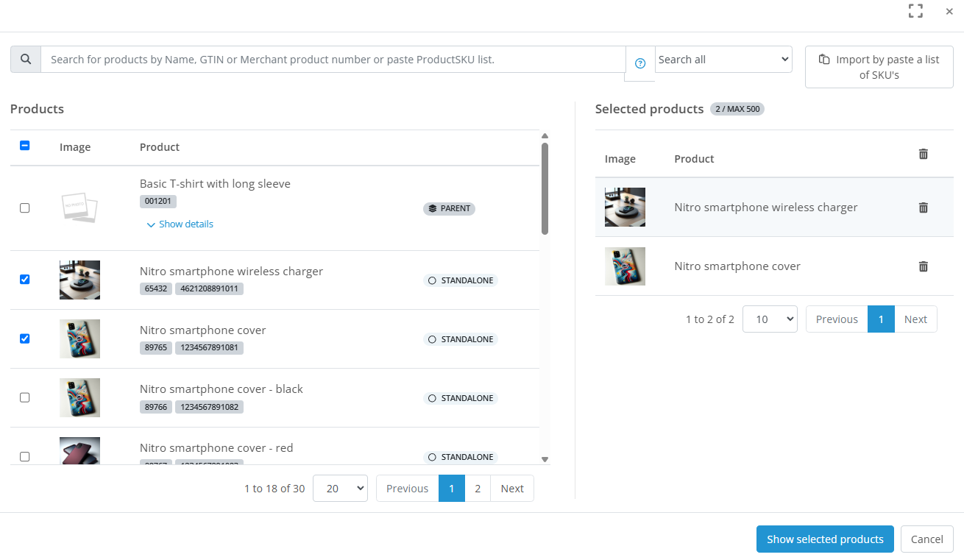This screenshot has height=560, width=964.
Task: Click SKU tag 89765
Action: coord(156,347)
